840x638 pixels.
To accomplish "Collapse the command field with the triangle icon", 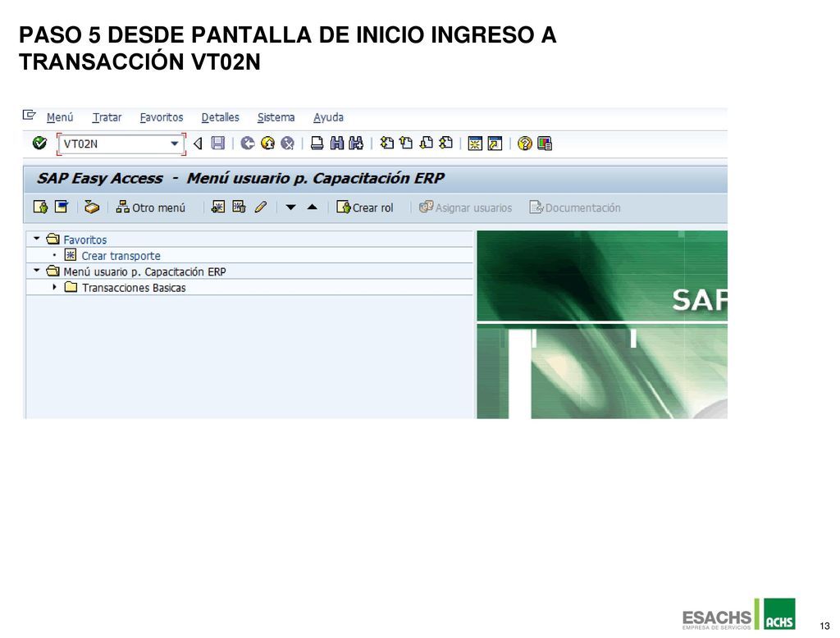I will pyautogui.click(x=198, y=144).
